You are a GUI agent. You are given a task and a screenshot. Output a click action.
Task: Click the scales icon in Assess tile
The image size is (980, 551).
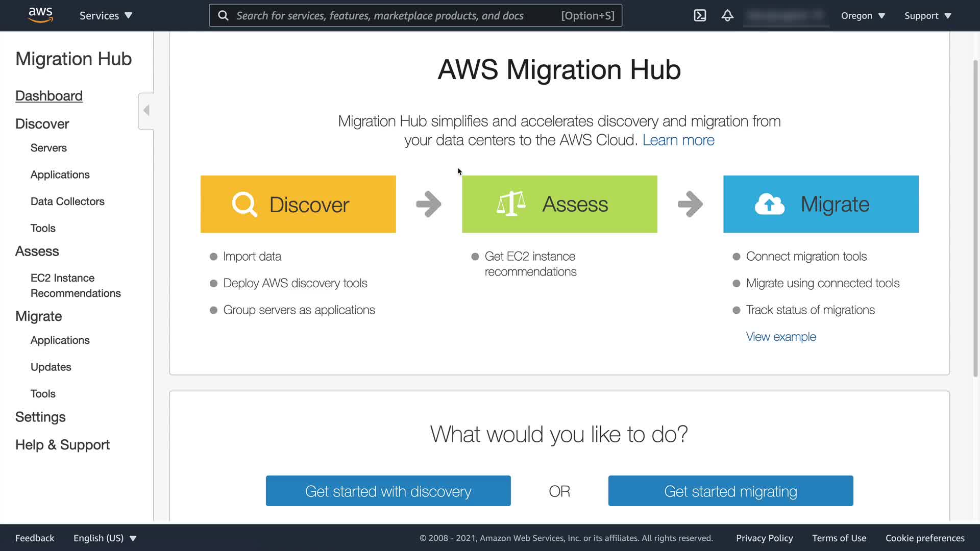pyautogui.click(x=511, y=204)
